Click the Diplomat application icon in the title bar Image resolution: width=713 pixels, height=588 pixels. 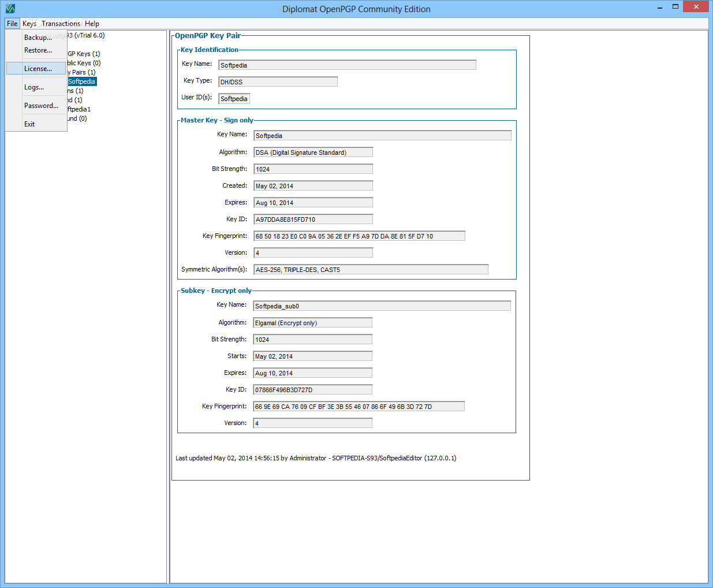(x=10, y=9)
